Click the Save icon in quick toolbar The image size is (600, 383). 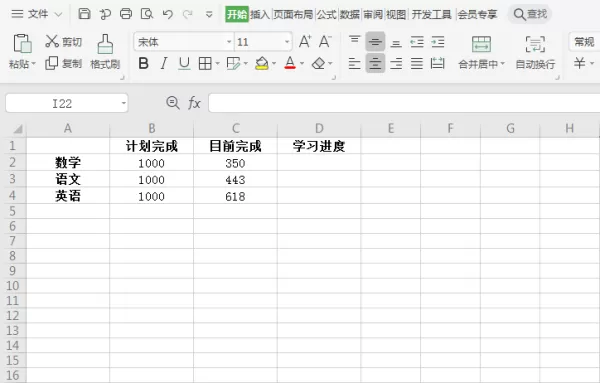point(84,14)
